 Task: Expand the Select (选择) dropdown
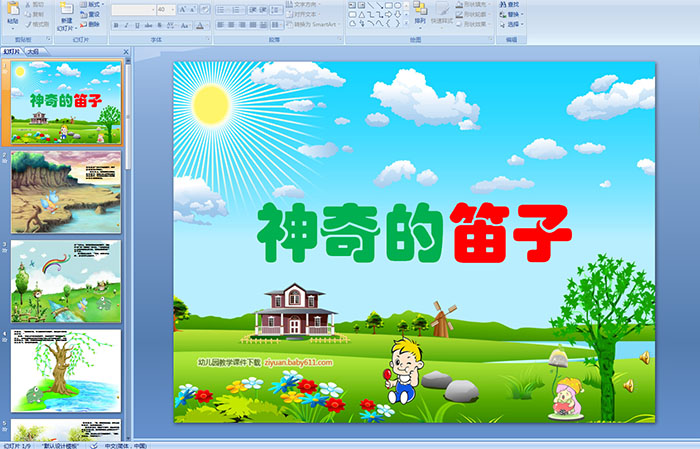(x=513, y=24)
